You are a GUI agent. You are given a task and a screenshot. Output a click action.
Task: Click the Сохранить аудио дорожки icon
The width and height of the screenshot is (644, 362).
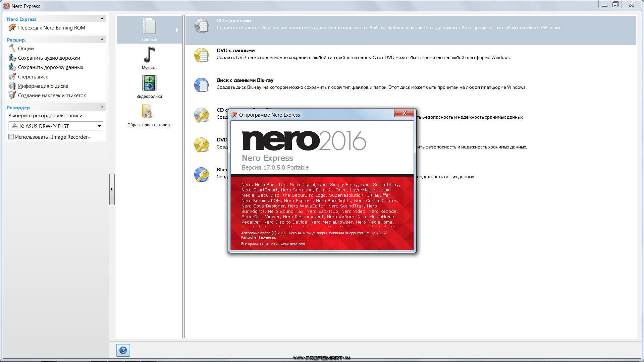click(12, 58)
